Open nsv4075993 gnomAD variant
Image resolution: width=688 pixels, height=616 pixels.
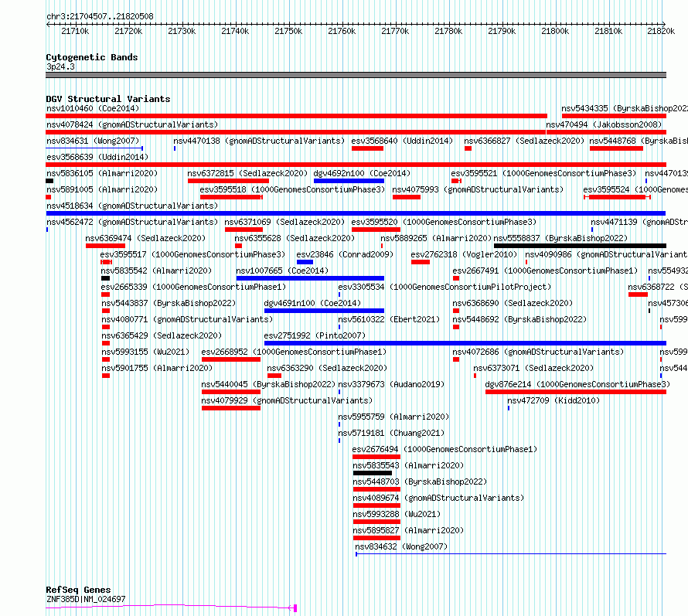click(478, 189)
